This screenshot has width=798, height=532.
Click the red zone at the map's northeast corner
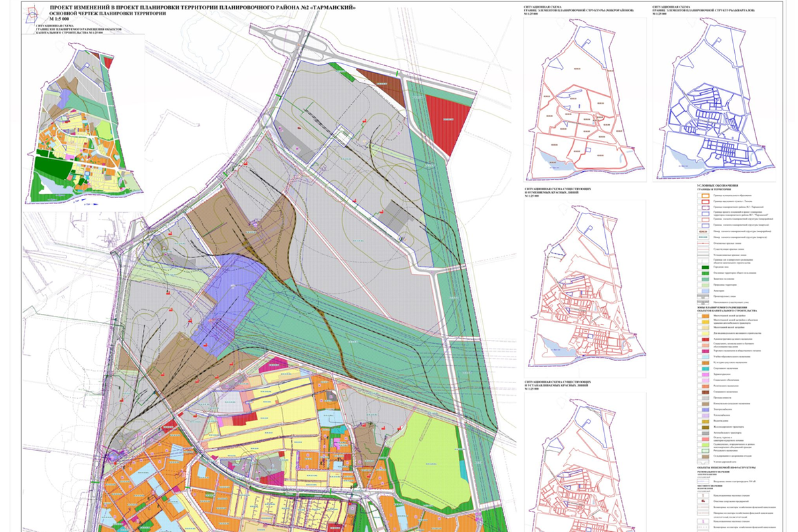click(x=448, y=117)
